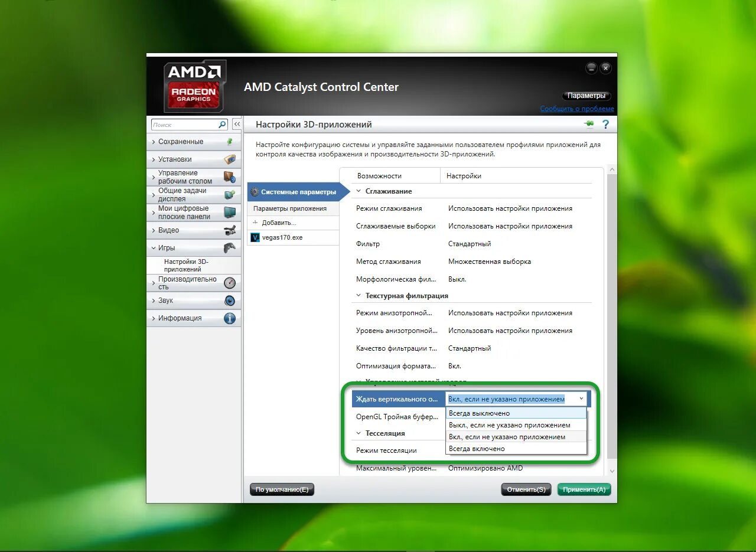This screenshot has height=552, width=756.
Task: Collapse the Сглаживание group
Action: click(x=359, y=191)
